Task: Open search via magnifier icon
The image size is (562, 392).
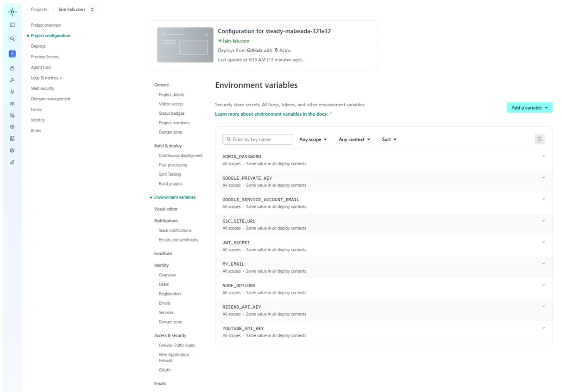Action: 12,39
